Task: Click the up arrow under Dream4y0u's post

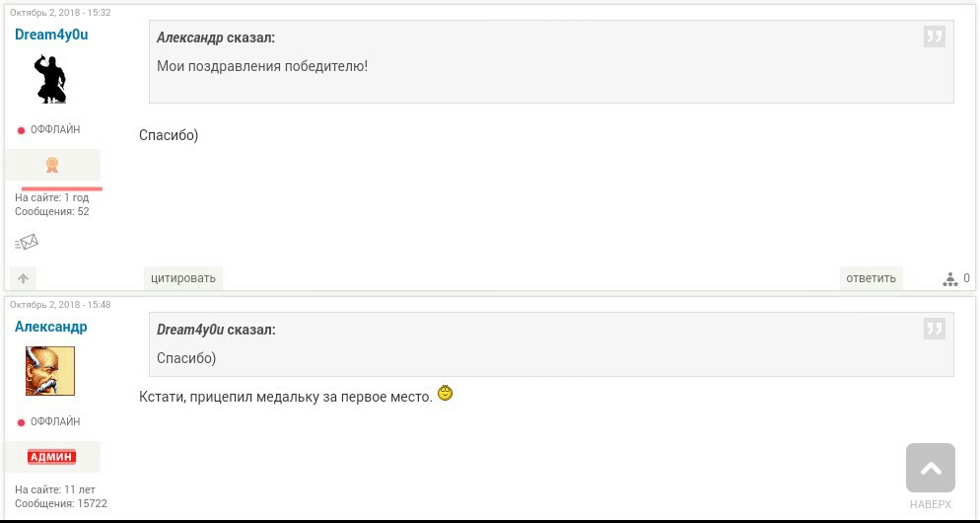Action: (x=23, y=278)
